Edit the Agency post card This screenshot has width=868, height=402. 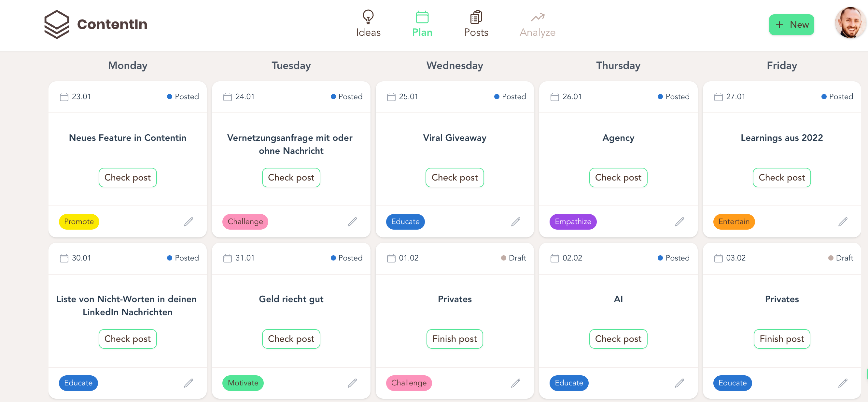coord(679,221)
